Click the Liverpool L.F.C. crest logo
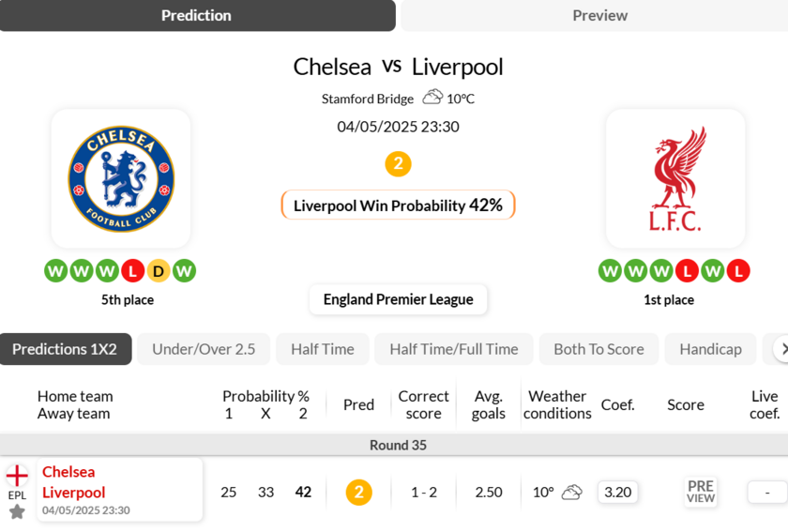 [675, 179]
